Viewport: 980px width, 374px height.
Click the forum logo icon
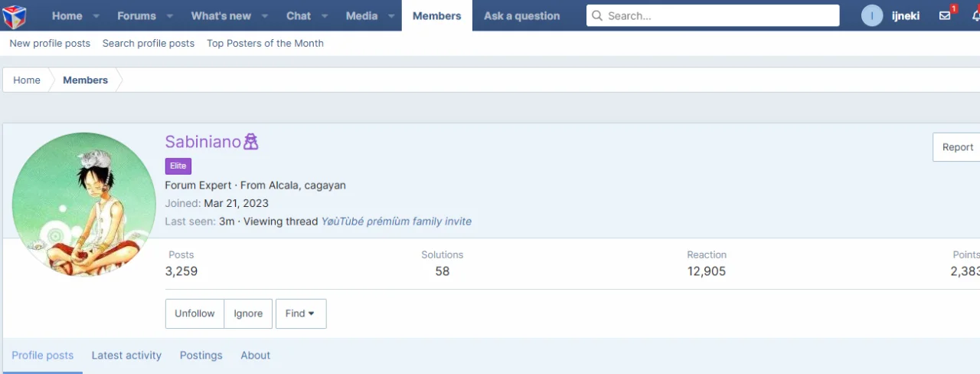(15, 15)
